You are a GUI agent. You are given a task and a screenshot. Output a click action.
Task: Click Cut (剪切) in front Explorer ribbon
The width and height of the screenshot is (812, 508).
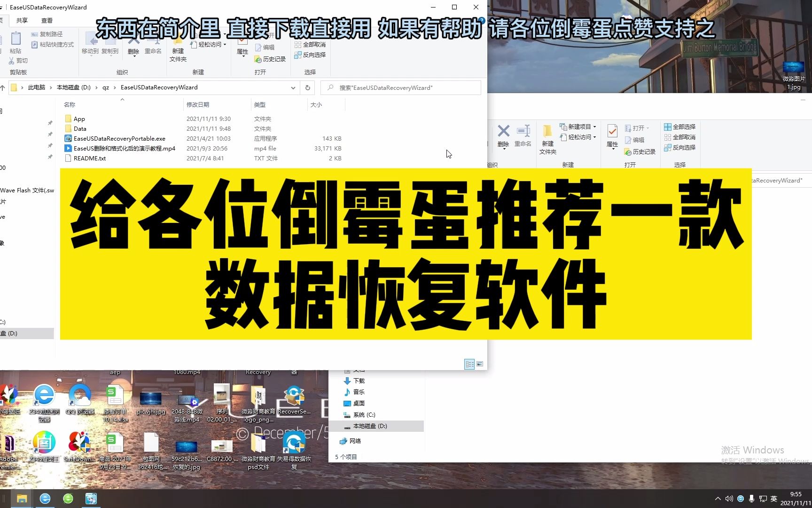tap(18, 61)
